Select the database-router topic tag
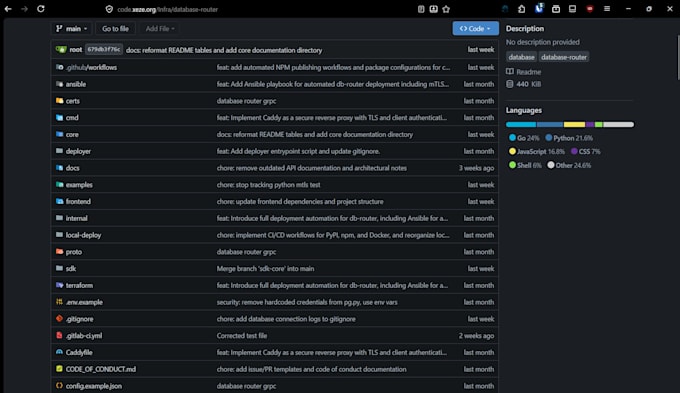680x393 pixels. (x=564, y=57)
